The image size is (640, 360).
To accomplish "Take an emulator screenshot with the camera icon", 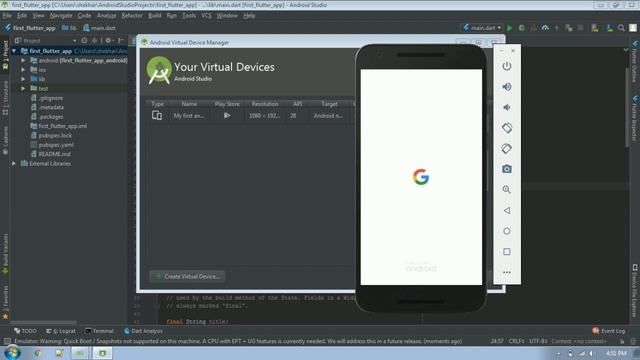I will click(507, 169).
